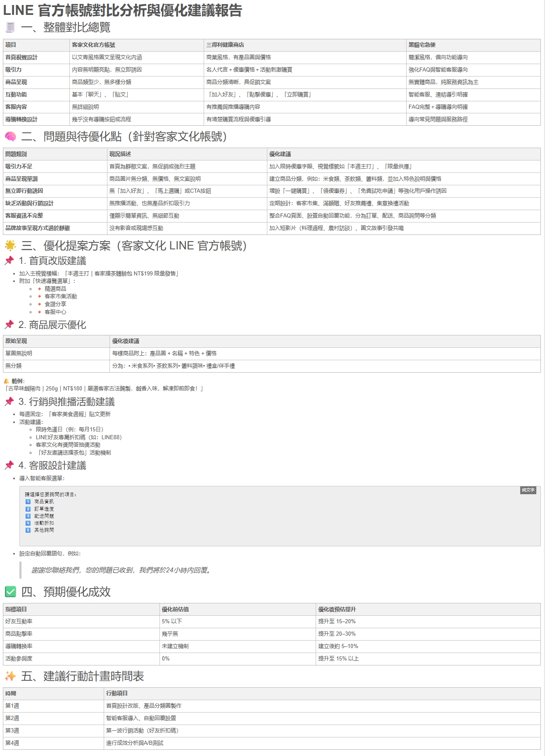
Task: Select the 黑貓宅急便 column header cell
Action: (422, 45)
